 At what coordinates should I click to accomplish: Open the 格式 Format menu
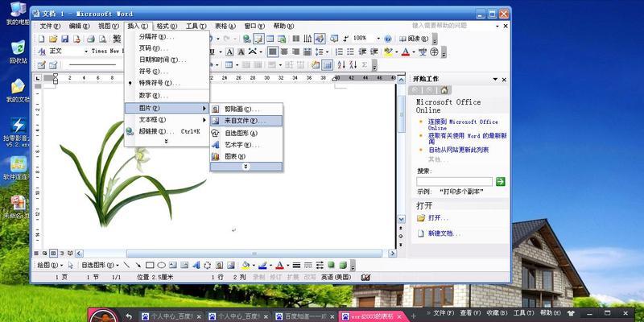[167, 26]
